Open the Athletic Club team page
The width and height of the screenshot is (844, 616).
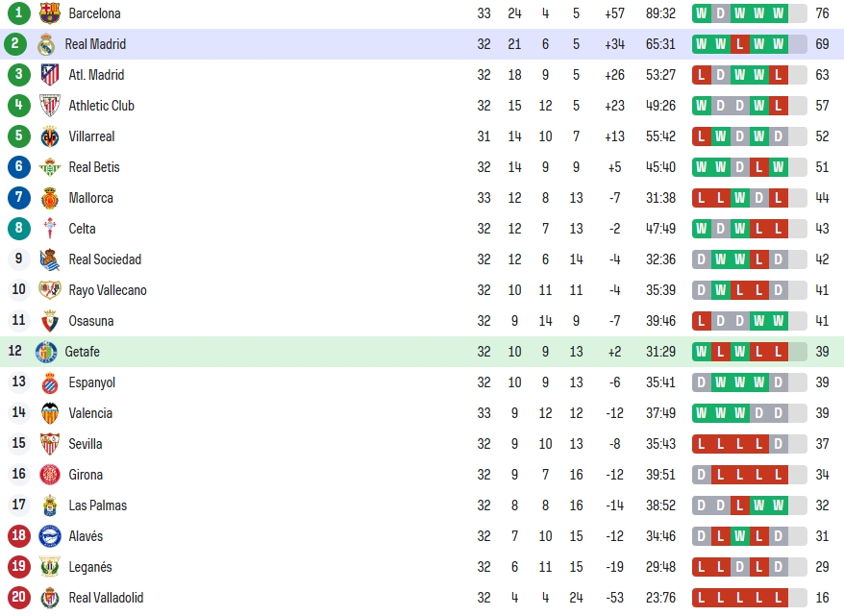101,106
